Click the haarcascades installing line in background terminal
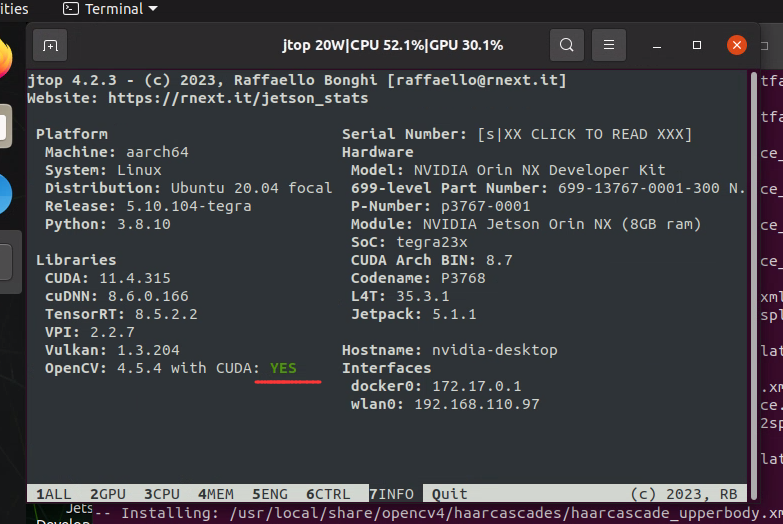Viewport: 783px width, 524px height. (437, 514)
